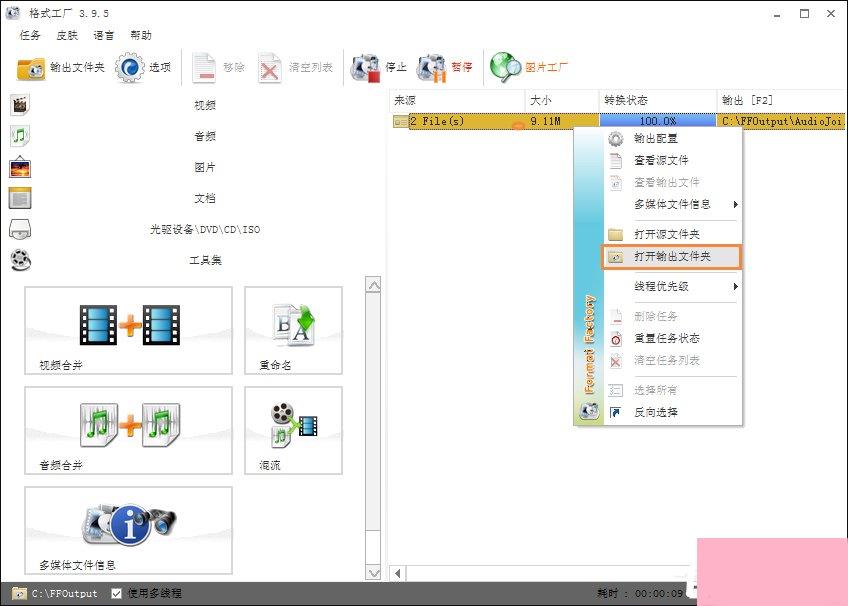
Task: Select the Video category clapperboard icon
Action: click(x=20, y=105)
